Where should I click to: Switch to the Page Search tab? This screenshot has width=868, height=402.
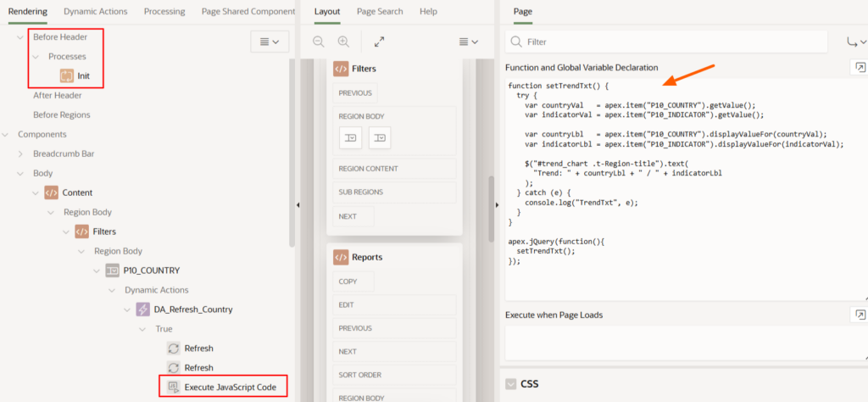click(x=378, y=12)
